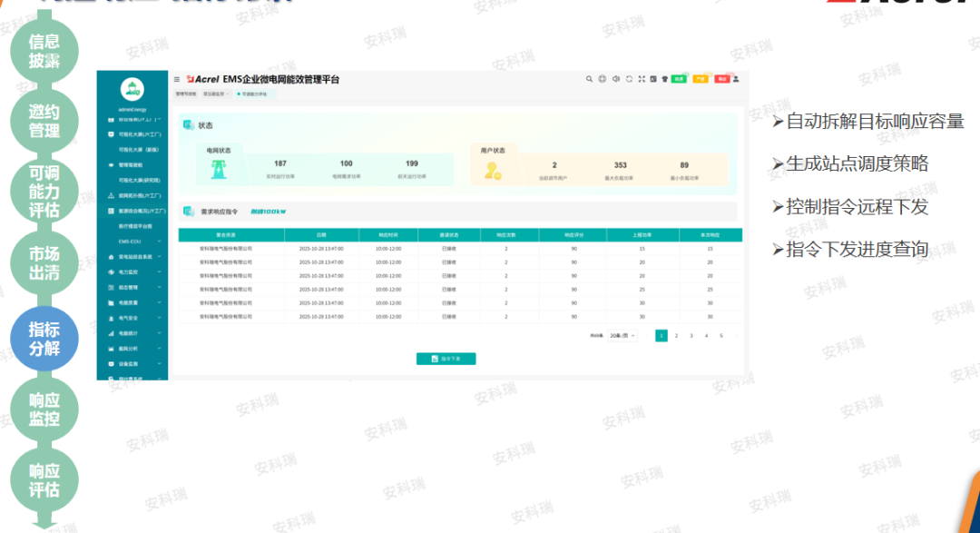Click the topology icon next to 组网拓扑图
The width and height of the screenshot is (980, 533).
pyautogui.click(x=112, y=196)
